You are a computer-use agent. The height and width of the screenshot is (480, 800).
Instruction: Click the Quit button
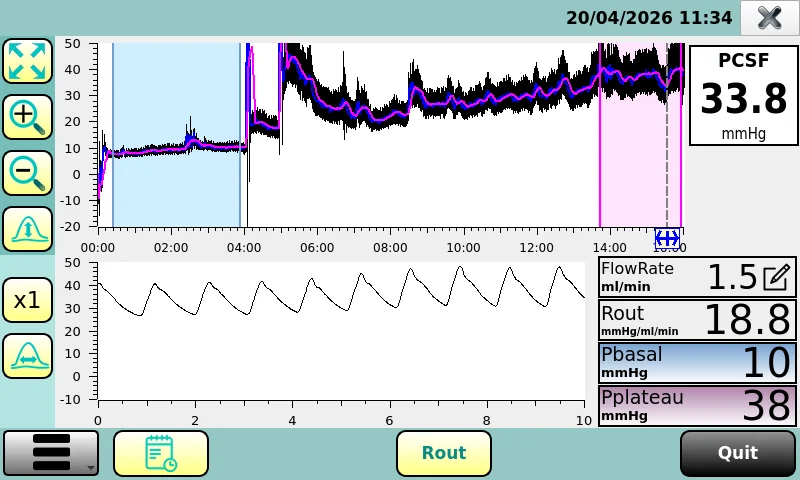tap(738, 453)
